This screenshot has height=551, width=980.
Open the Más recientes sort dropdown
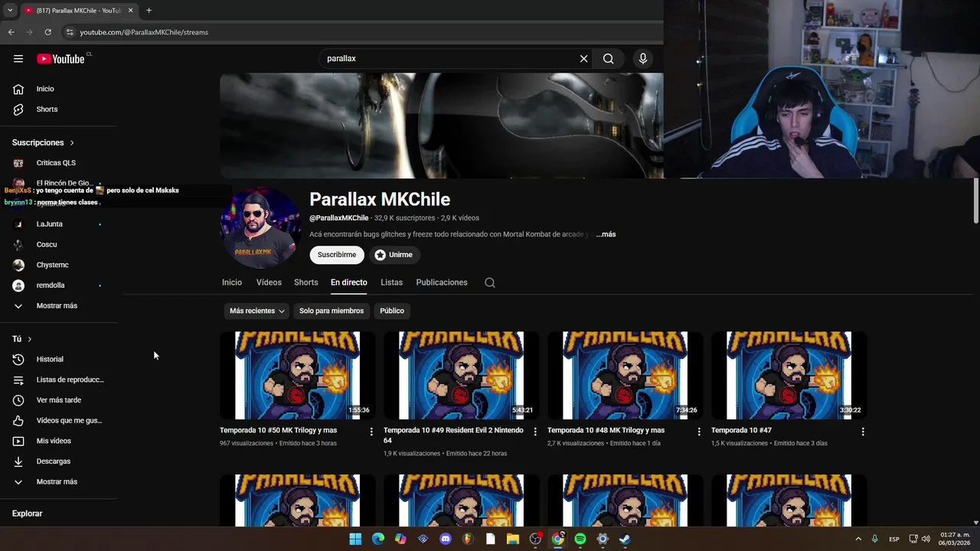pyautogui.click(x=257, y=311)
